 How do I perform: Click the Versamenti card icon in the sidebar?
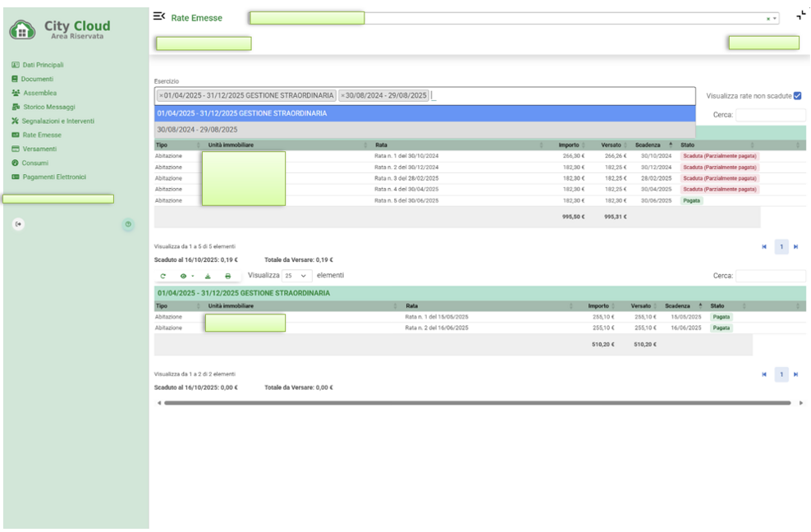(x=16, y=149)
